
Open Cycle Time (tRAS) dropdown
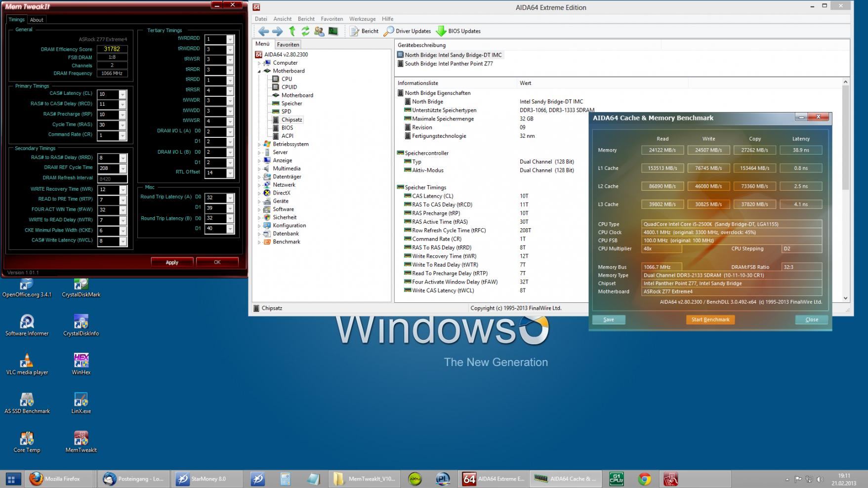[x=122, y=125]
